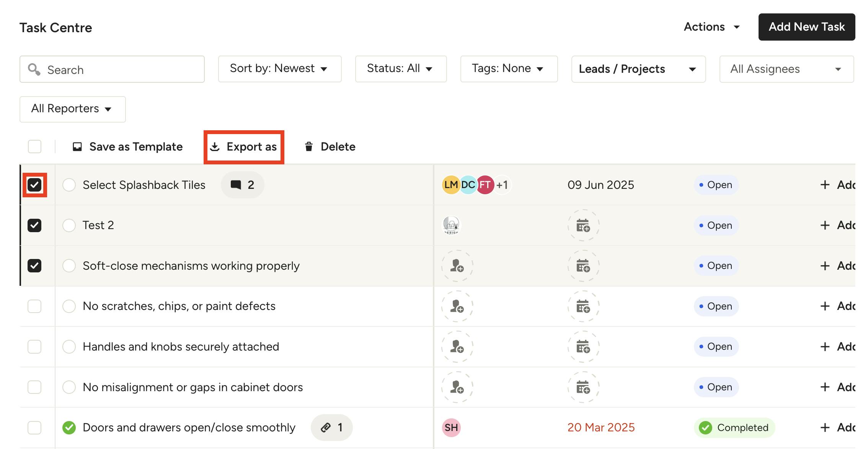The height and width of the screenshot is (449, 868).
Task: Click Export as option
Action: 244,147
